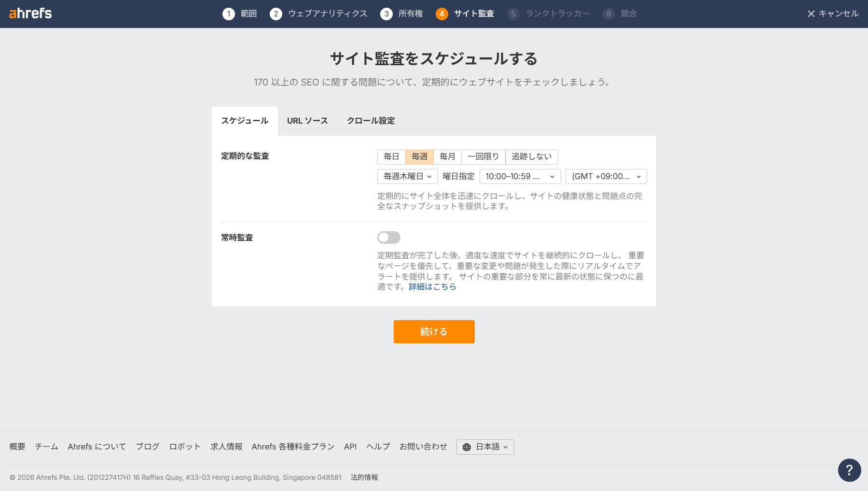Image resolution: width=868 pixels, height=491 pixels.
Task: Click the cancel X icon
Action: click(811, 14)
